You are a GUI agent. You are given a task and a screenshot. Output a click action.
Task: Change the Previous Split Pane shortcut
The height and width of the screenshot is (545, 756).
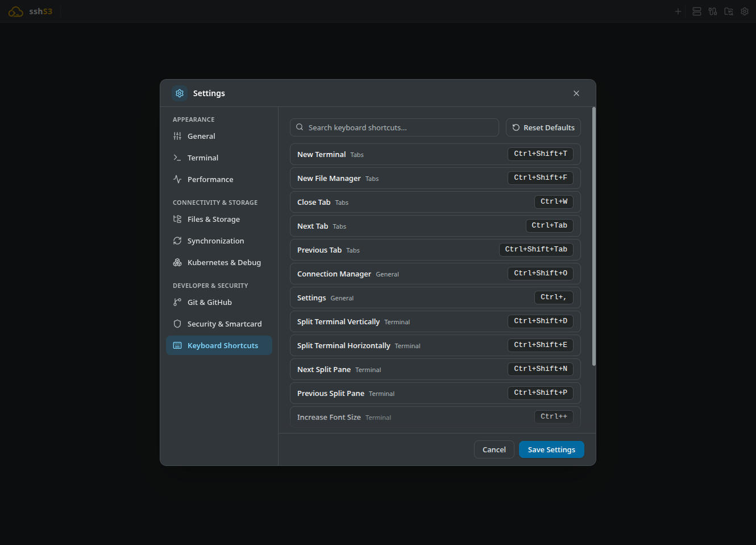(541, 393)
